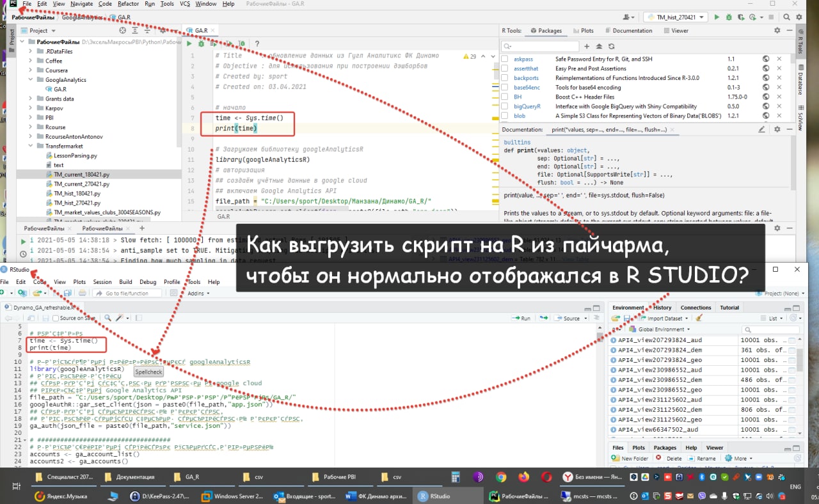Viewport: 819px width, 504px height.
Task: Load the askpass package checkbox
Action: pyautogui.click(x=505, y=59)
